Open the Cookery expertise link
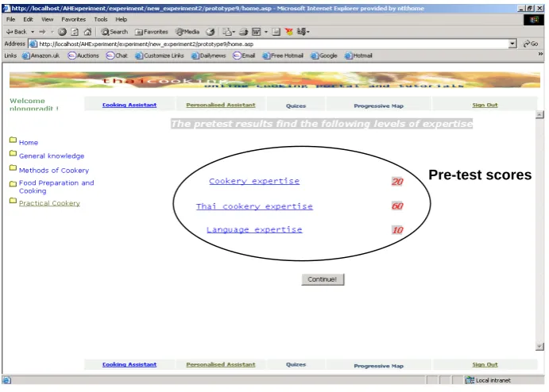This screenshot has width=549, height=392. [254, 181]
